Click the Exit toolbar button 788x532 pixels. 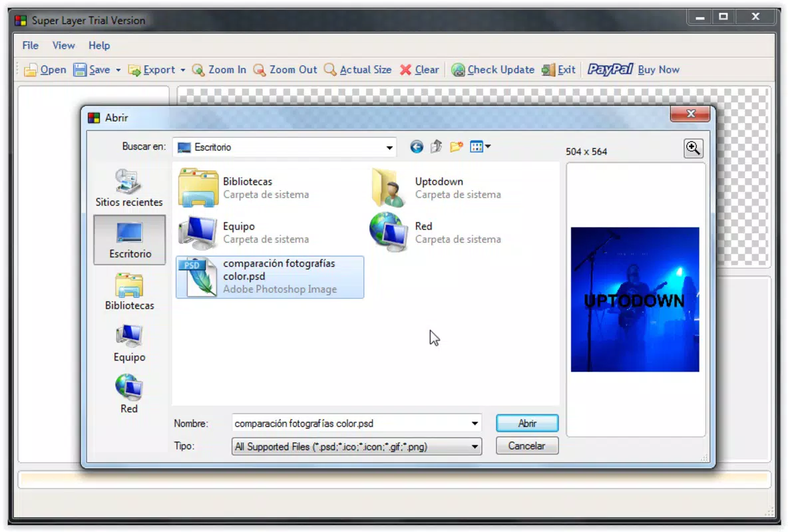point(558,70)
